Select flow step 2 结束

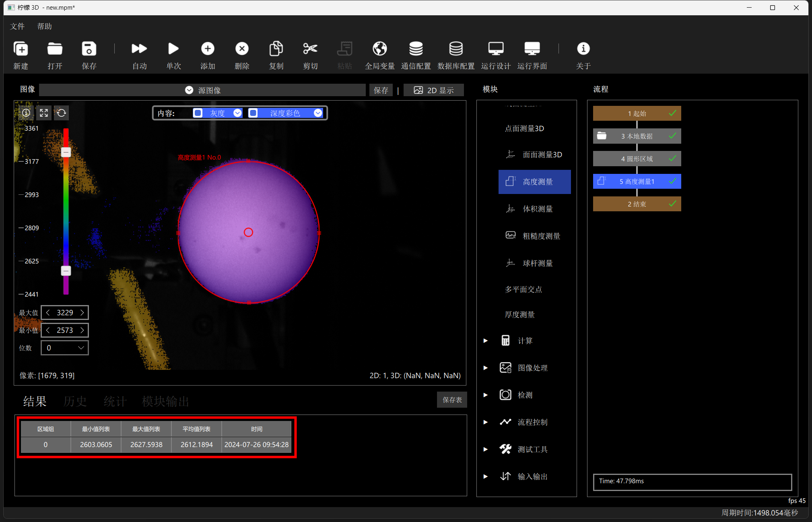637,204
